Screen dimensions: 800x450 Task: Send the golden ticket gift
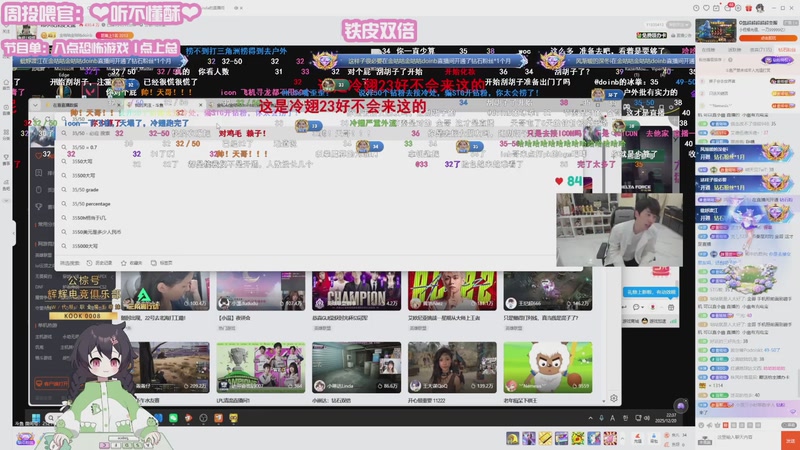click(545, 438)
